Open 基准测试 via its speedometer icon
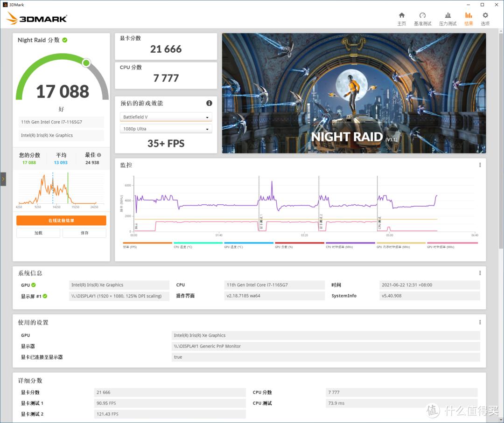504x423 pixels. (x=423, y=15)
